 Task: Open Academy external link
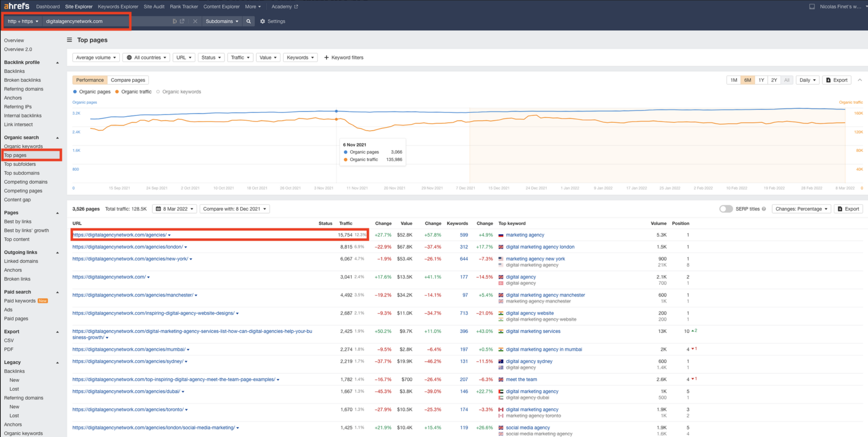(285, 7)
